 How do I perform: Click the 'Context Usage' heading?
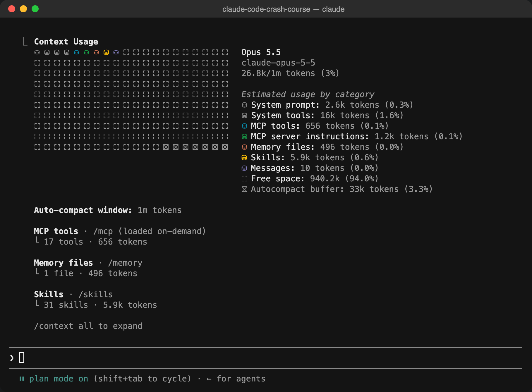66,42
